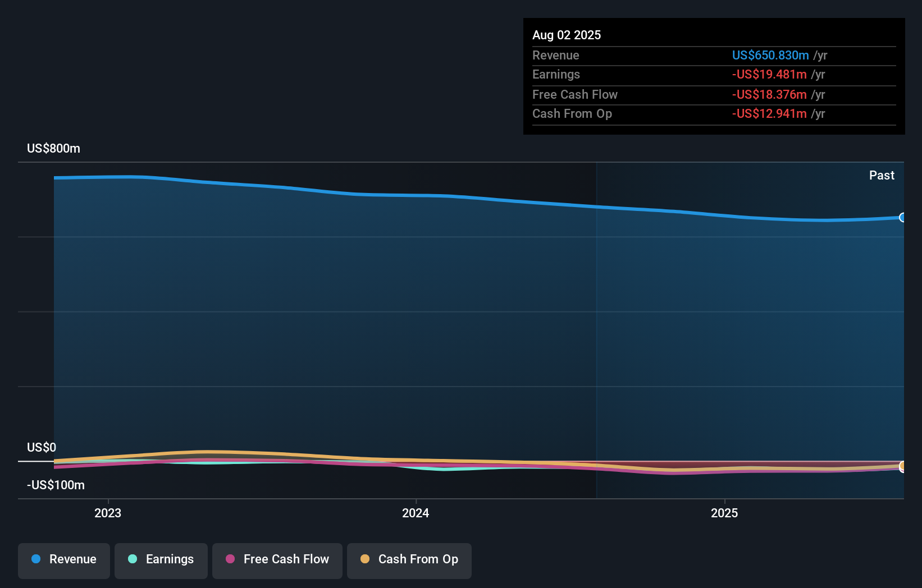Click the 2024 axis label

tap(416, 512)
